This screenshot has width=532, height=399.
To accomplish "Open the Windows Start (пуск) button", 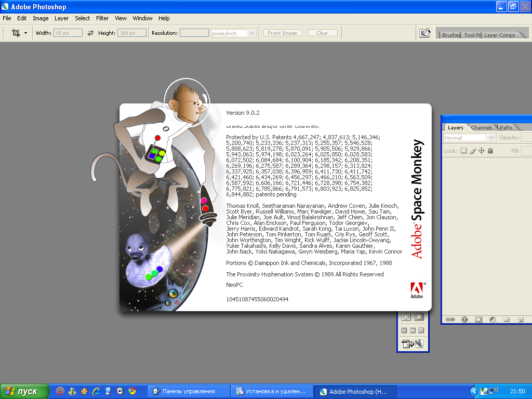I will [x=24, y=392].
